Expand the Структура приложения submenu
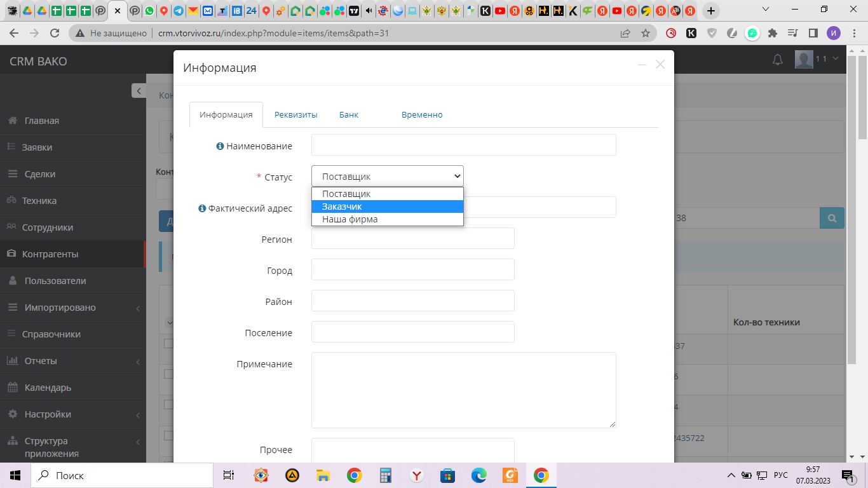868x488 pixels. click(x=138, y=442)
